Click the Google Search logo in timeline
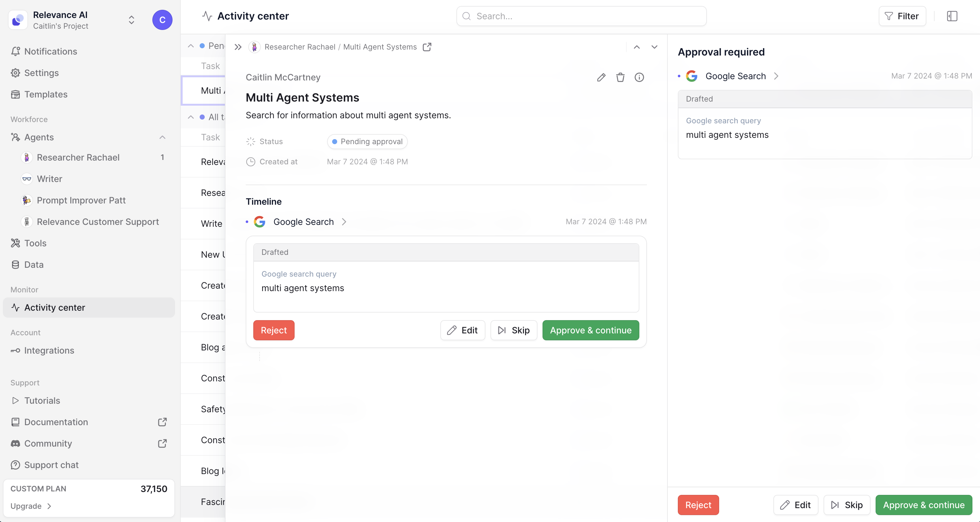Screen dimensions: 980x522 [260, 222]
